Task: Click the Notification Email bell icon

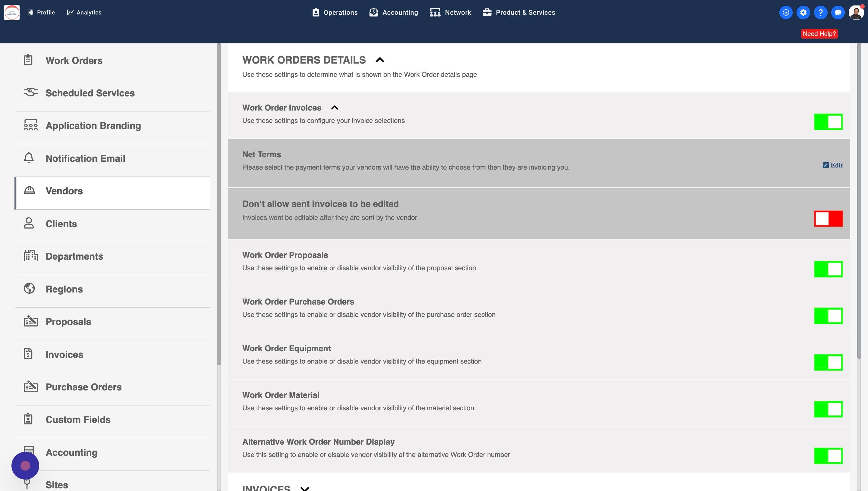Action: [x=29, y=158]
